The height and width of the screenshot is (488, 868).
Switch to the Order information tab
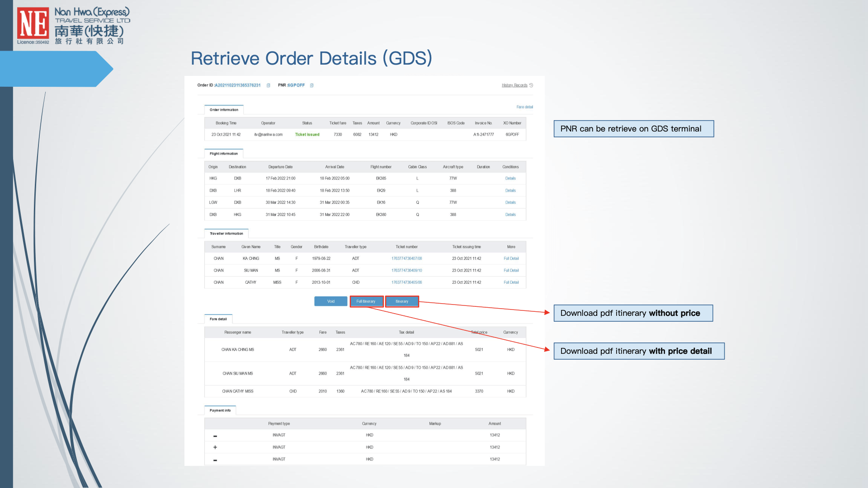pyautogui.click(x=224, y=109)
